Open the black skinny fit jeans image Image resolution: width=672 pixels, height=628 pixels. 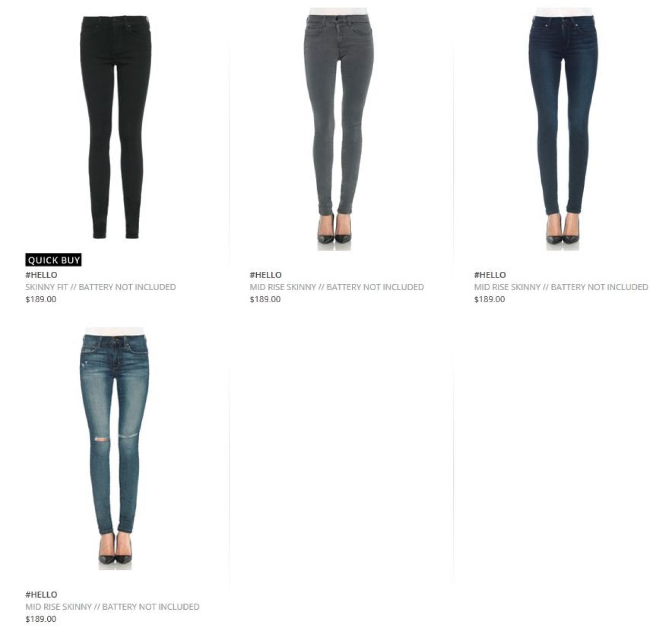pos(115,127)
